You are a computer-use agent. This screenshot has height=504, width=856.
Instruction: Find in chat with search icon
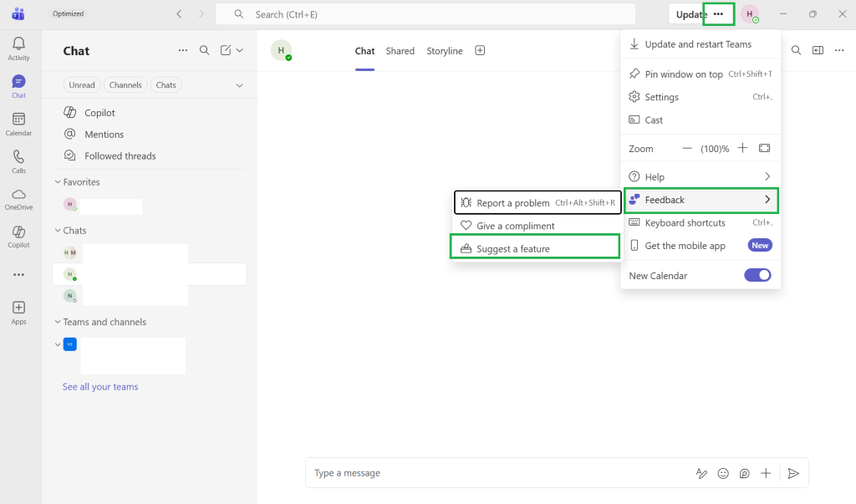(796, 50)
